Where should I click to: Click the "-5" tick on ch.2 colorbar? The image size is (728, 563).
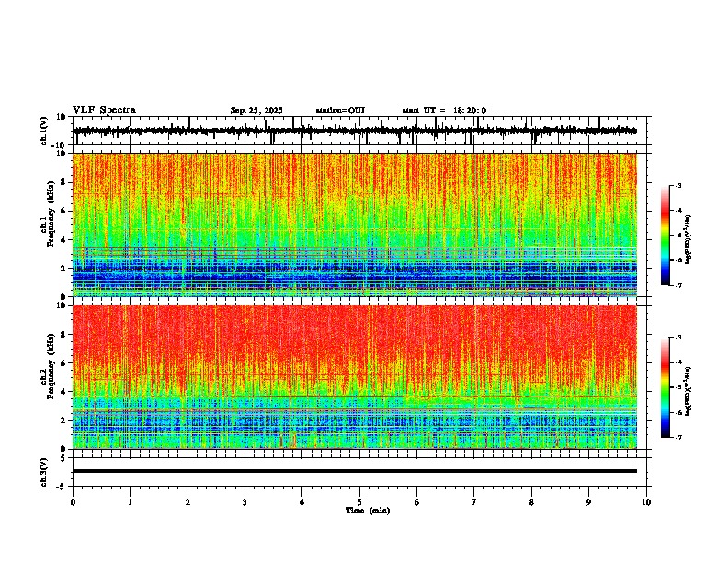678,387
